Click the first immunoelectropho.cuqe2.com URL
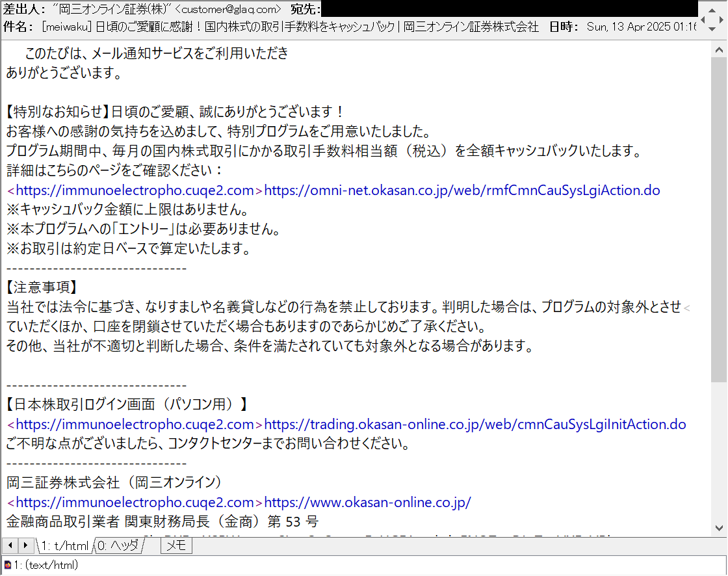 pyautogui.click(x=135, y=190)
